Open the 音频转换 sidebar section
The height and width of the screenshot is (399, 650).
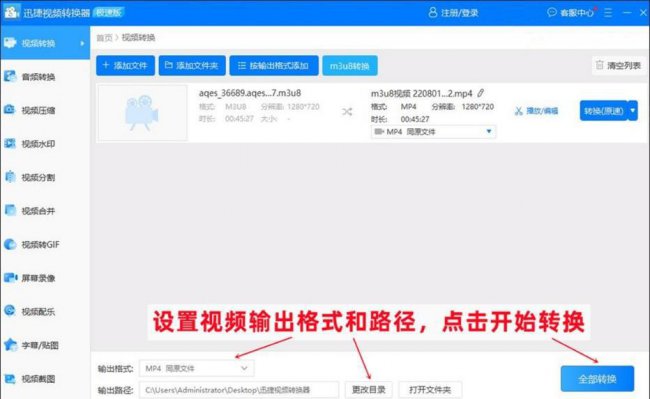[x=45, y=77]
